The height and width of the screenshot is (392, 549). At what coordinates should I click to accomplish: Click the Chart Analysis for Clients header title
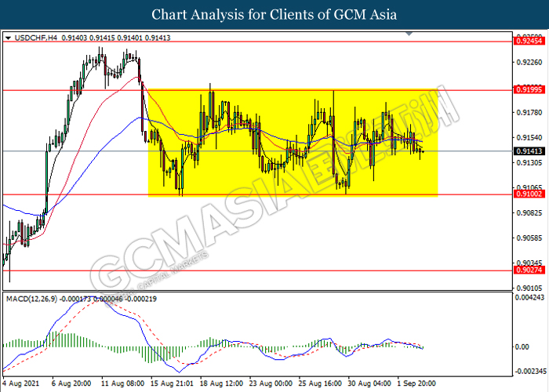click(274, 14)
